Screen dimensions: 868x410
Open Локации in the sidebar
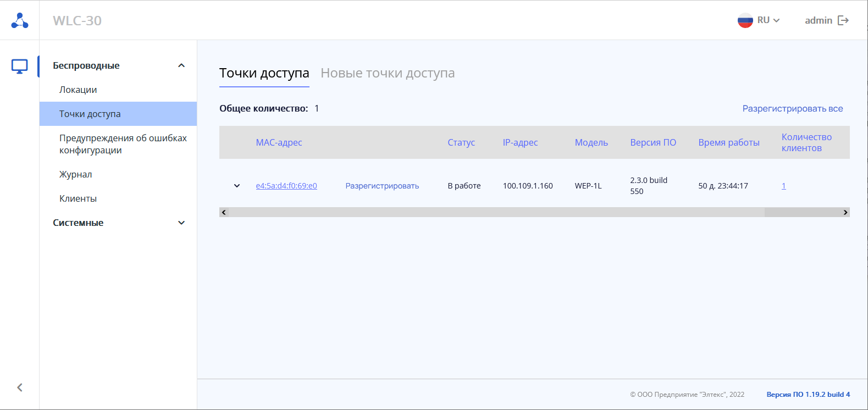[x=78, y=90]
